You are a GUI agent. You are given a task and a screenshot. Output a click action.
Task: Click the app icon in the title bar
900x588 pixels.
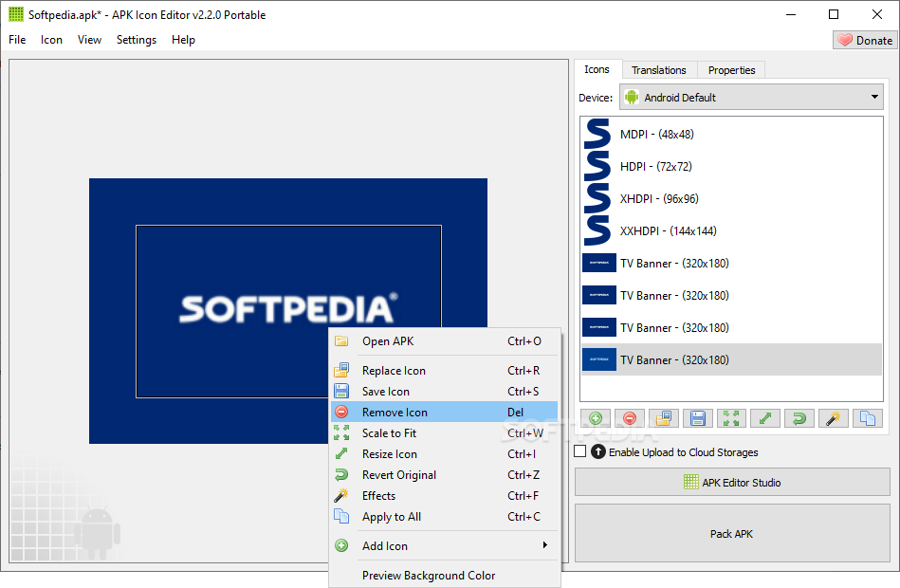(15, 14)
